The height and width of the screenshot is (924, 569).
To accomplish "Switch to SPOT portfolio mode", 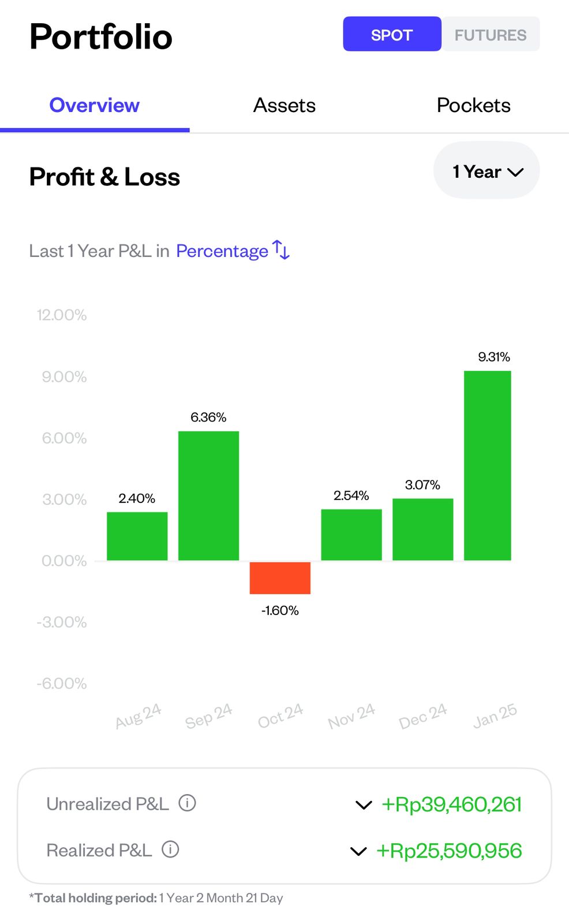I will tap(392, 35).
